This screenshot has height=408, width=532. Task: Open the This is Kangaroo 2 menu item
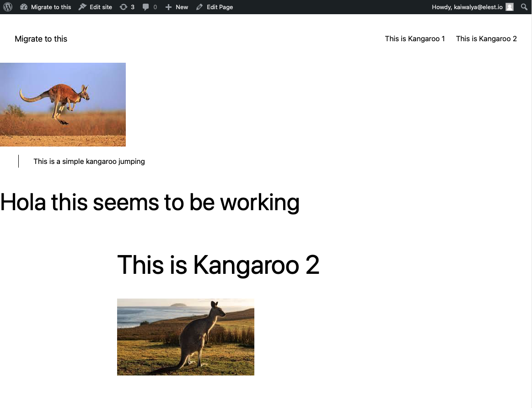point(486,39)
